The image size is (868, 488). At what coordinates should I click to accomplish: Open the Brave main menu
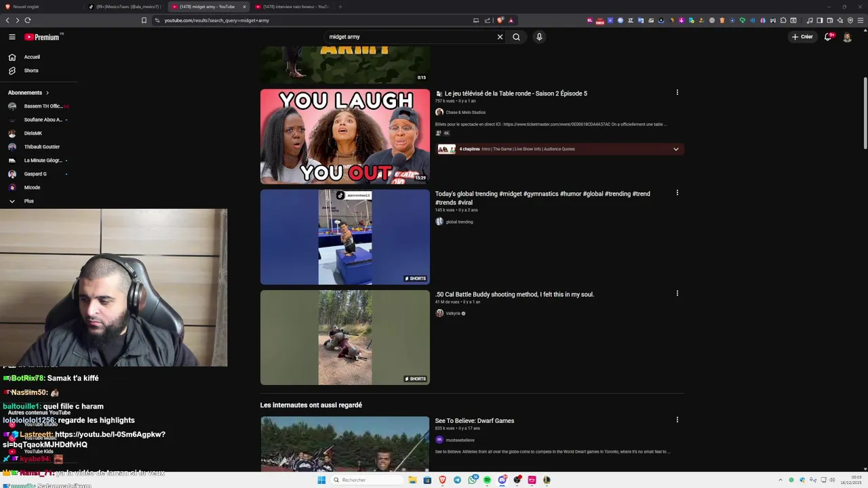[x=861, y=20]
